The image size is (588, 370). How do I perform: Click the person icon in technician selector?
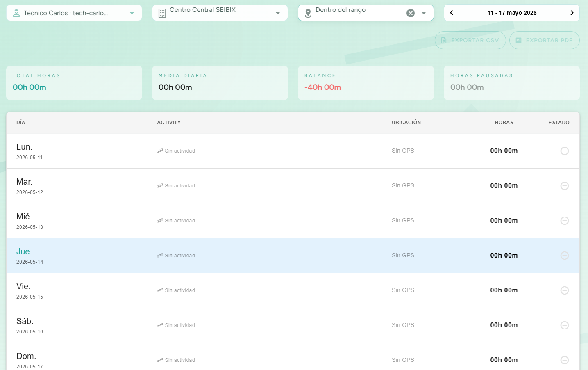(x=16, y=13)
